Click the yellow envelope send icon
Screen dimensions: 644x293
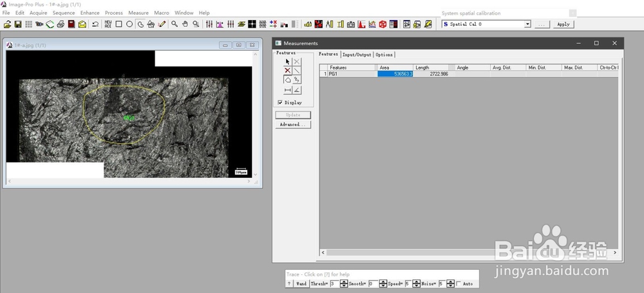pyautogui.click(x=82, y=24)
